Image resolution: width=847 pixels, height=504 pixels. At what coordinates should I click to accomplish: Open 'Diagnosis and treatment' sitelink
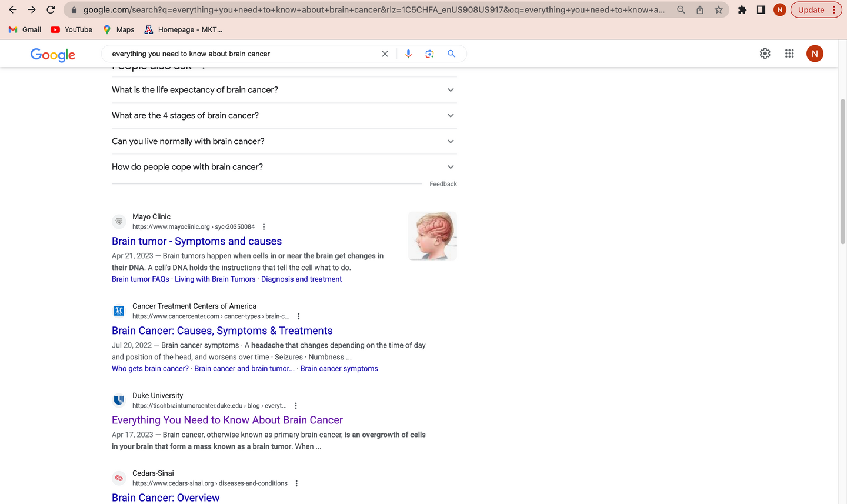point(301,279)
